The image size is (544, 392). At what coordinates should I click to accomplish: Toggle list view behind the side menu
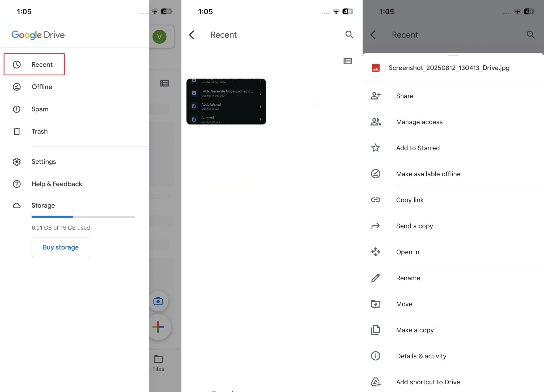pyautogui.click(x=165, y=83)
